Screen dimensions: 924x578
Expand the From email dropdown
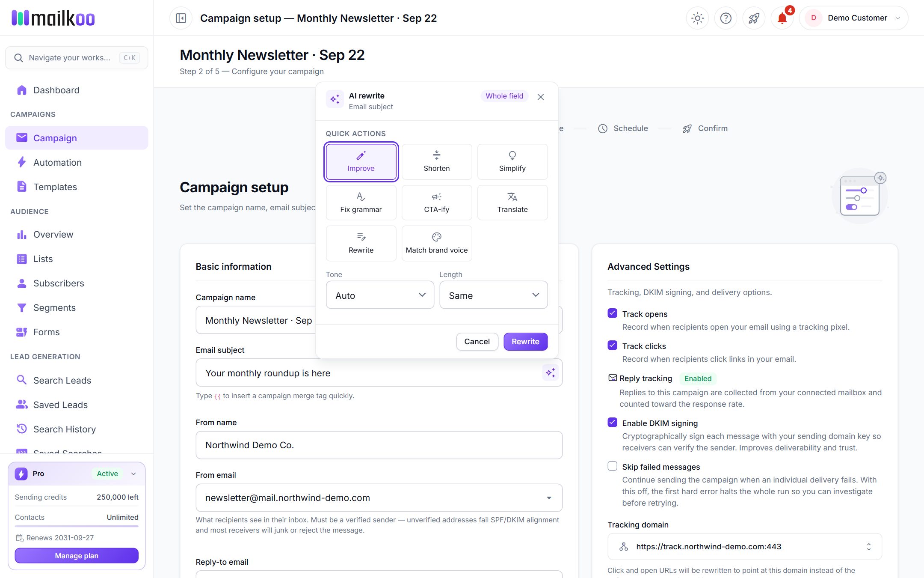379,498
